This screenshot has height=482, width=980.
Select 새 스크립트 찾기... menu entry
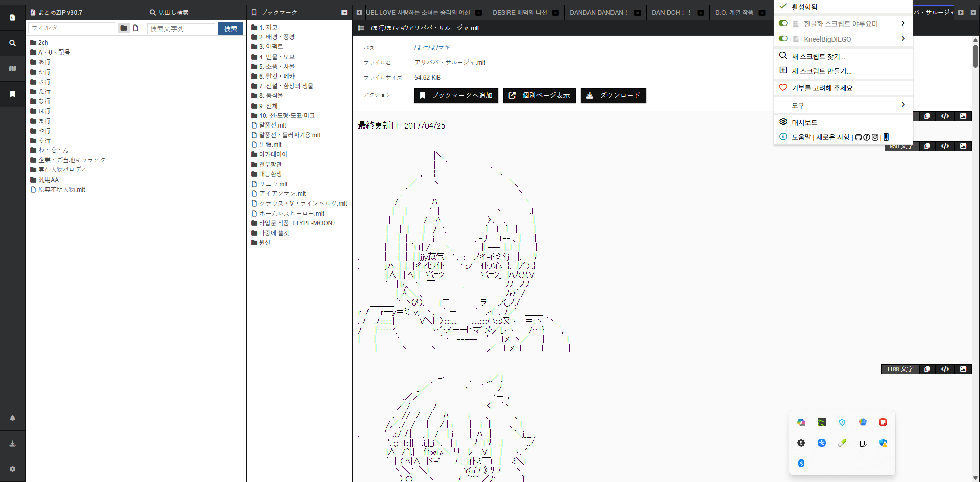pyautogui.click(x=843, y=56)
